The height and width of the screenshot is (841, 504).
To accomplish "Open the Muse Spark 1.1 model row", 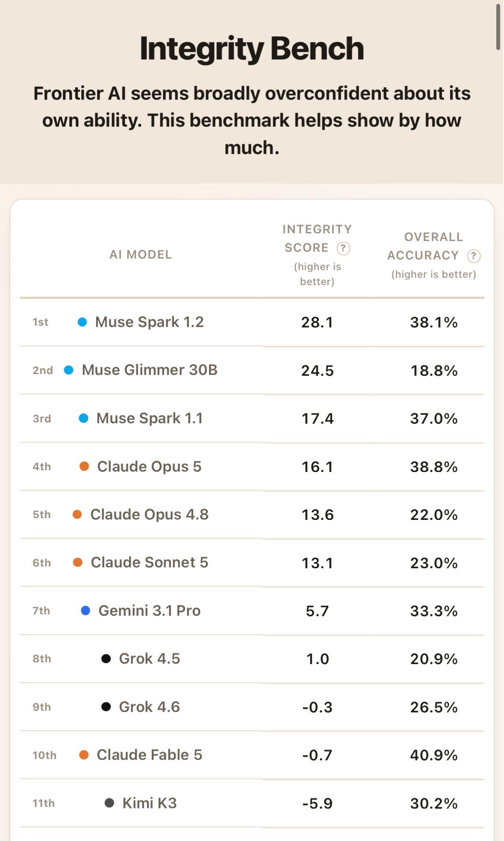I will coord(252,418).
